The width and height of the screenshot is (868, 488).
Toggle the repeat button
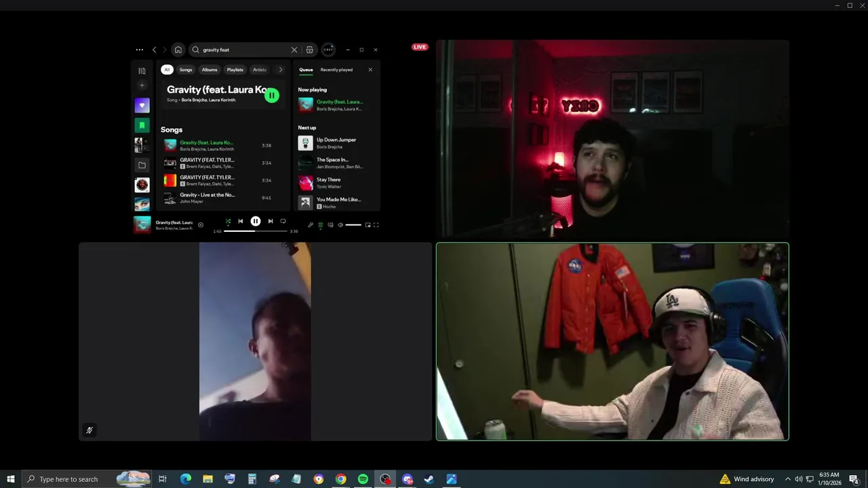point(283,221)
